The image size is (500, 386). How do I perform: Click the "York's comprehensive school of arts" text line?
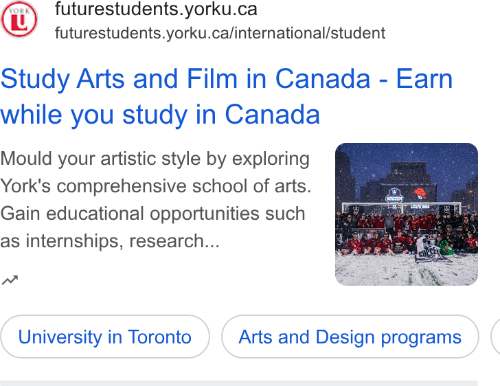(x=155, y=186)
